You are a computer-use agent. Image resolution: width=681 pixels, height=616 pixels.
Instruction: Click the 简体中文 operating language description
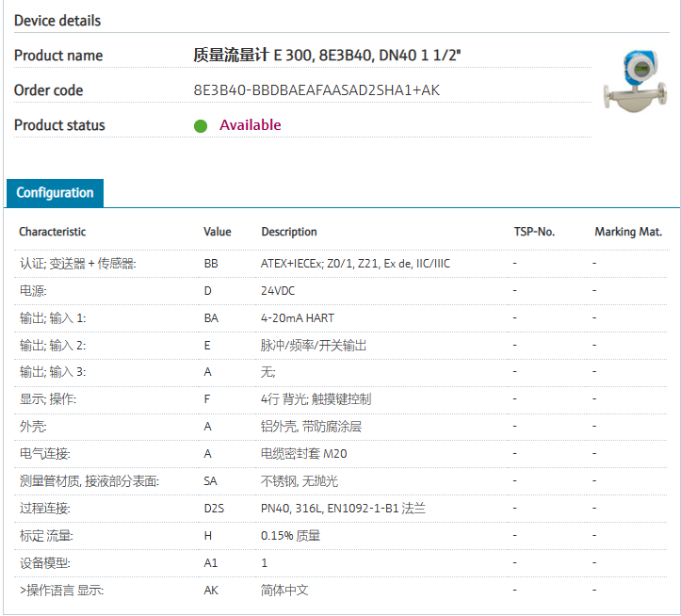[x=284, y=591]
